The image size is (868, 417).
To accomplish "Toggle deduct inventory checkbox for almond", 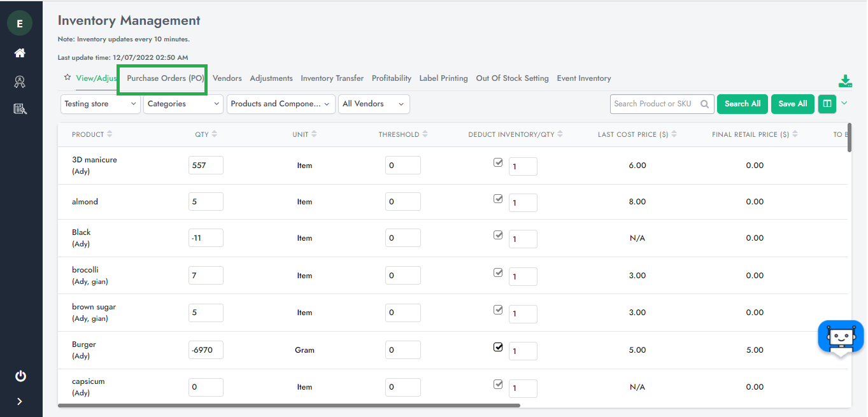I will click(x=498, y=199).
